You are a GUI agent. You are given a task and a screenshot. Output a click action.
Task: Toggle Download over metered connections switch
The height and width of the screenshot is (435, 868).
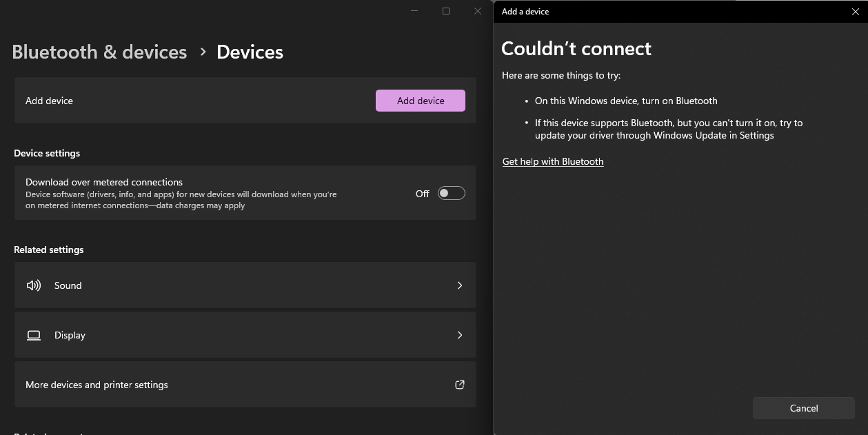(x=452, y=194)
